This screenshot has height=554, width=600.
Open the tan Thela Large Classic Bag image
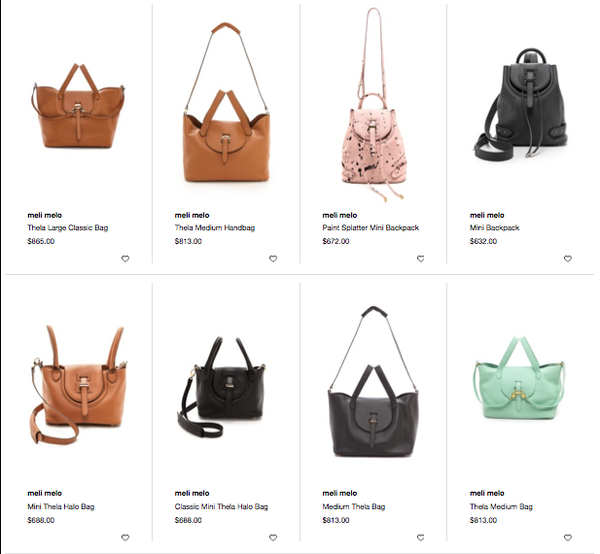78,106
